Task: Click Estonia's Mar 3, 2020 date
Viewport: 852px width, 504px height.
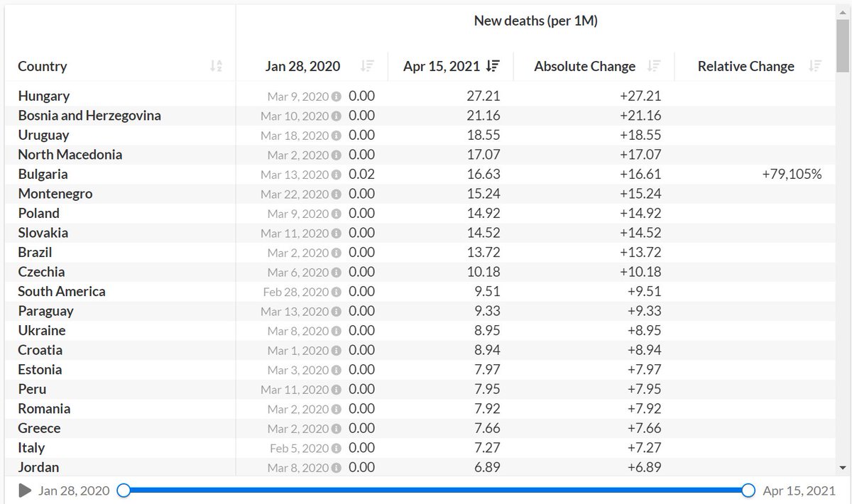Action: click(298, 371)
